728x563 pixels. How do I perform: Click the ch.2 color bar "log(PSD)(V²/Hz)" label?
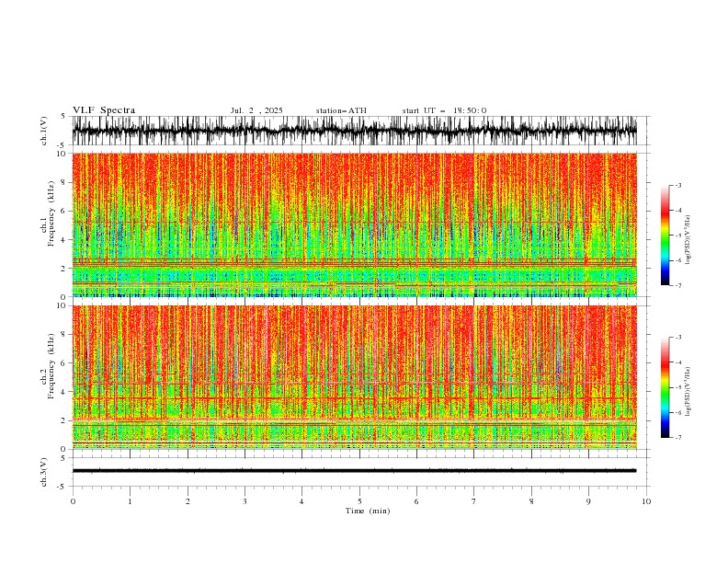click(x=688, y=392)
